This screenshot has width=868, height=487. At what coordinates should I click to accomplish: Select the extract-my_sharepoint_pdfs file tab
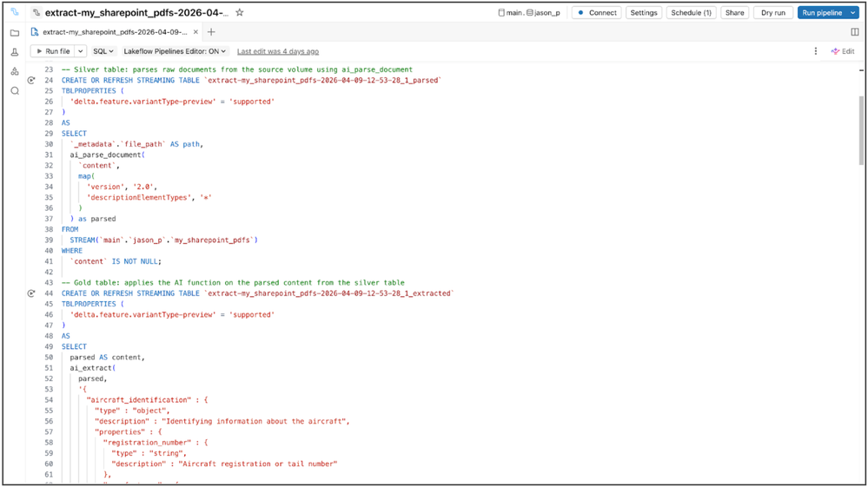(x=113, y=32)
